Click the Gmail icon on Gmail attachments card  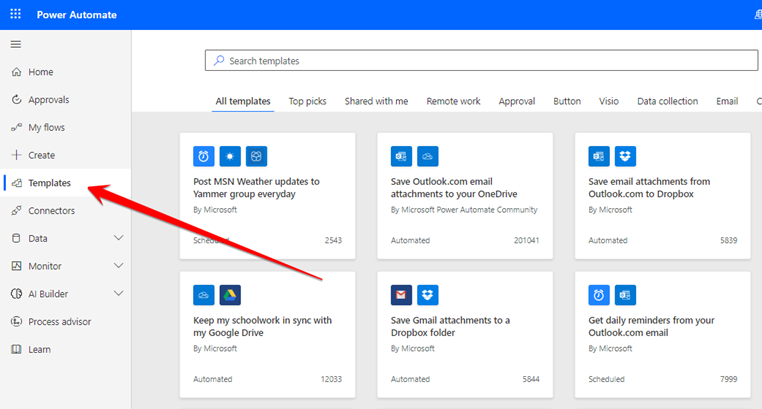pyautogui.click(x=401, y=295)
